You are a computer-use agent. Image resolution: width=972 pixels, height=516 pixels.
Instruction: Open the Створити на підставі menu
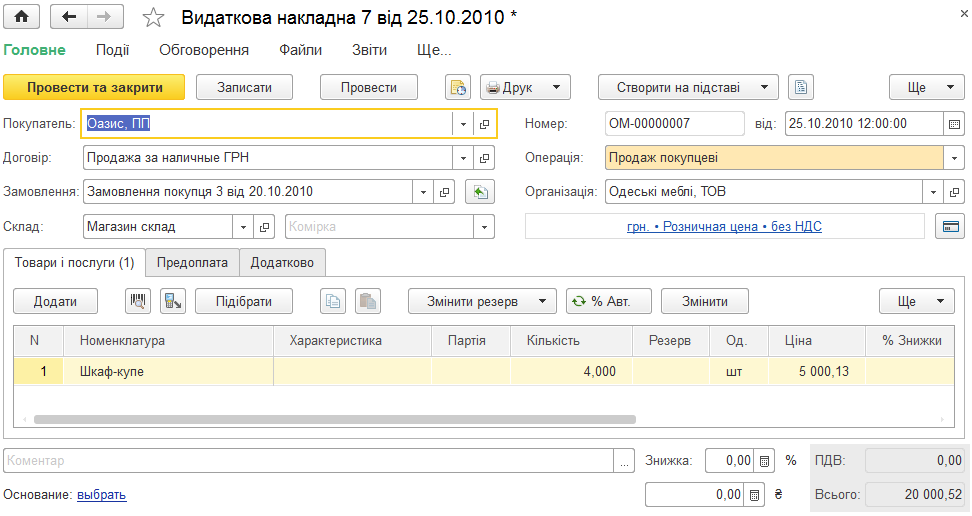(687, 87)
